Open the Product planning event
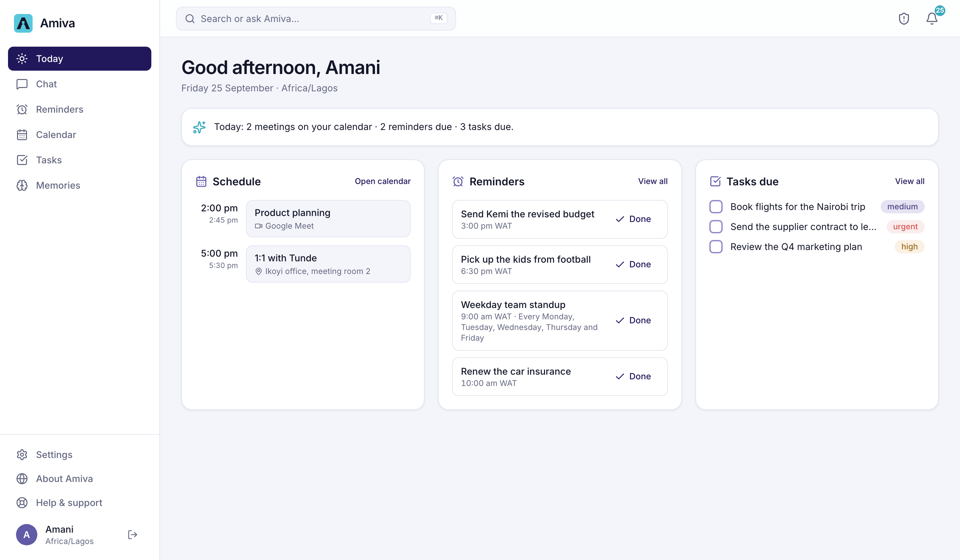960x560 pixels. pos(328,219)
